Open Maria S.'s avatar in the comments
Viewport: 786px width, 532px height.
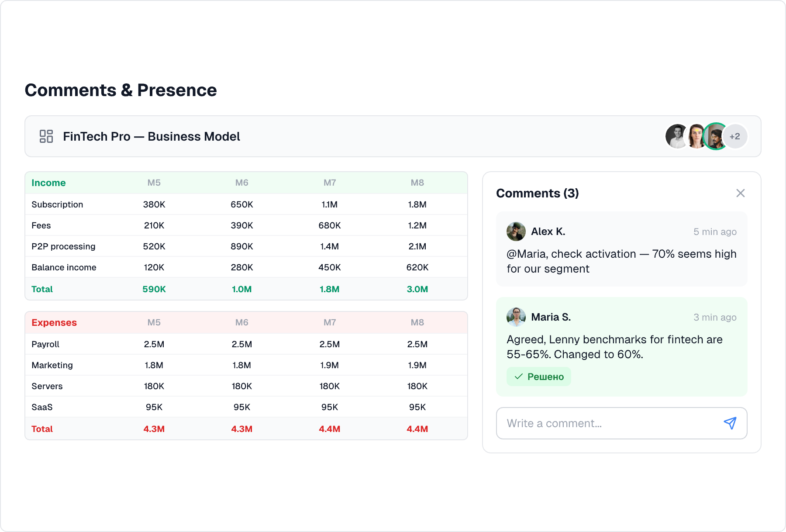(x=516, y=317)
